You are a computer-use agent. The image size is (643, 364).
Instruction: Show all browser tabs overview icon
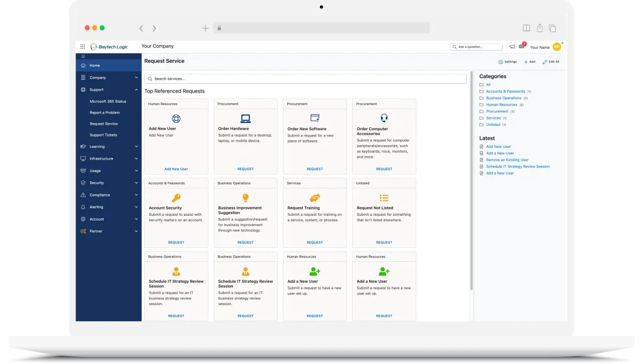(552, 28)
